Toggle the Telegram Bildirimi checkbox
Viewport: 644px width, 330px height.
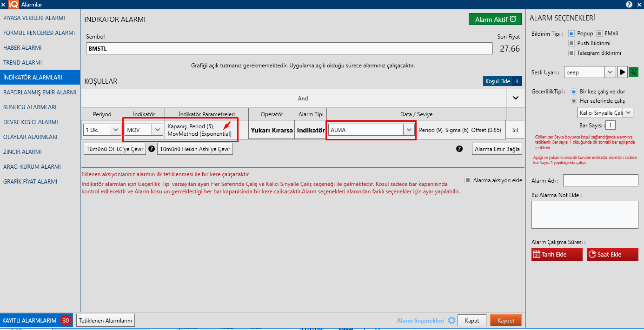(x=571, y=53)
